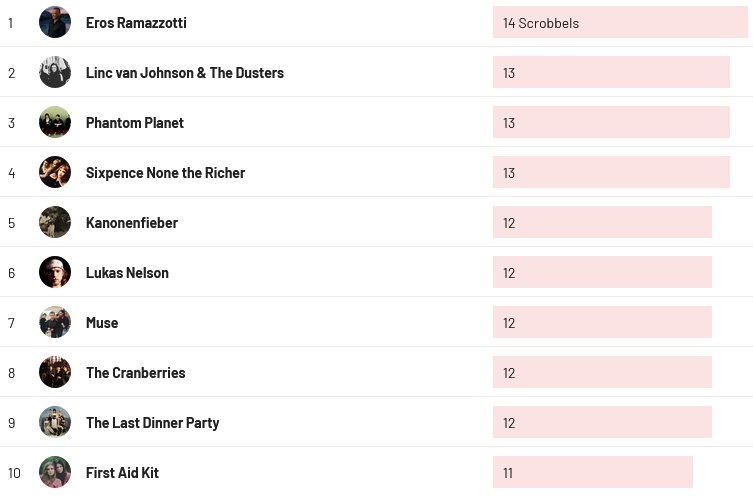Viewport: 753px width, 496px height.
Task: Click the Lukas Nelson avatar image
Action: click(x=55, y=272)
